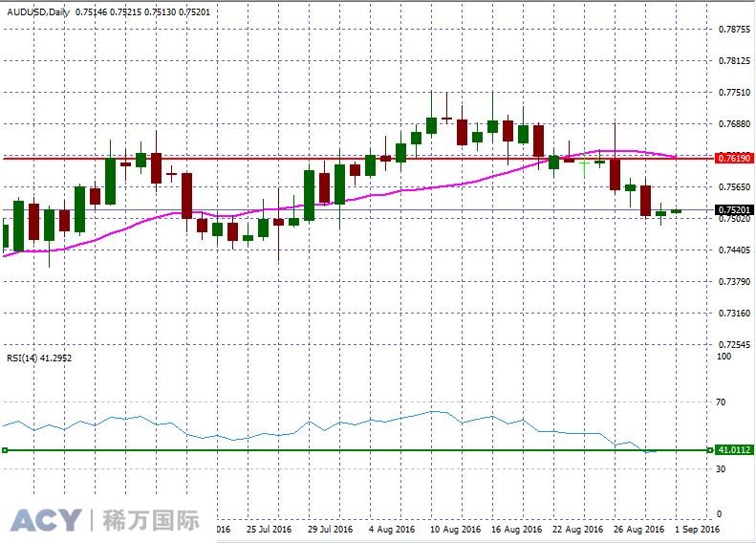Click the 0.78125 price axis value
756x543 pixels.
pyautogui.click(x=734, y=61)
